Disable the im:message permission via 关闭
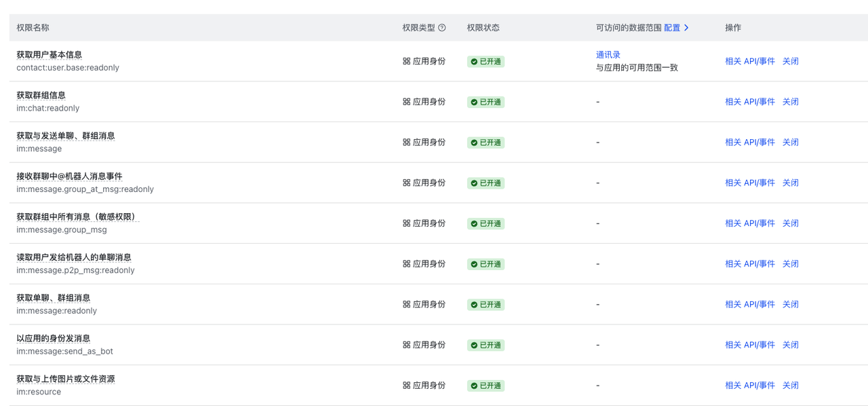Viewport: 868px width, 414px height. [790, 143]
